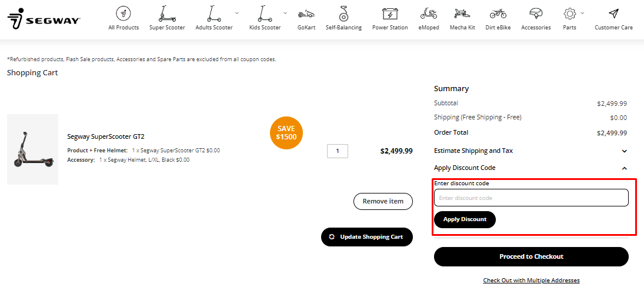
Task: Click the Segway logo
Action: pos(44,19)
